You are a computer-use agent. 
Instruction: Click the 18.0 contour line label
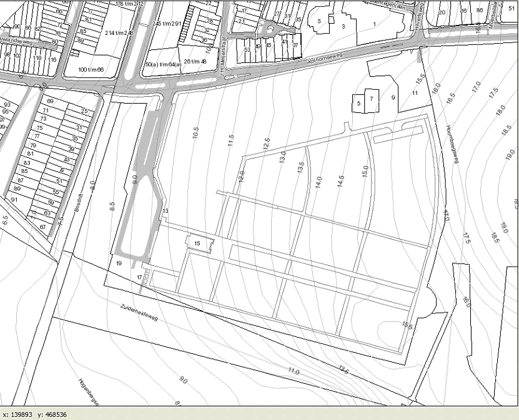(501, 110)
